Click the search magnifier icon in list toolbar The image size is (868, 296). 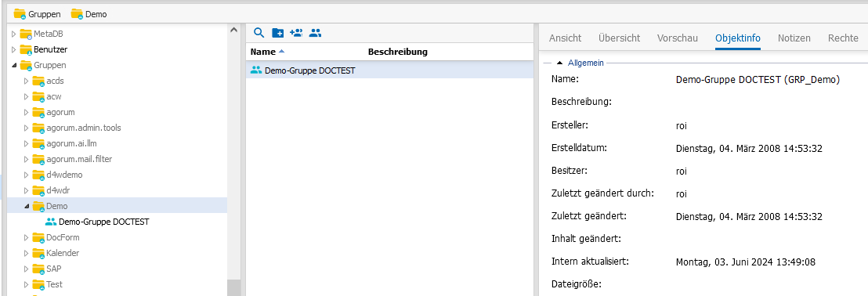click(259, 33)
